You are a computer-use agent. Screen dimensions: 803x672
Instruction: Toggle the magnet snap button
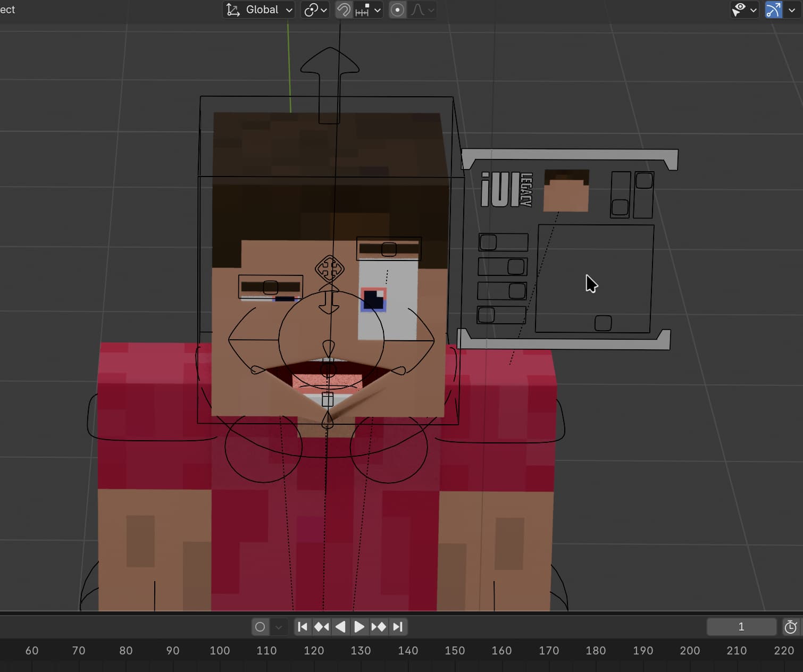[344, 10]
